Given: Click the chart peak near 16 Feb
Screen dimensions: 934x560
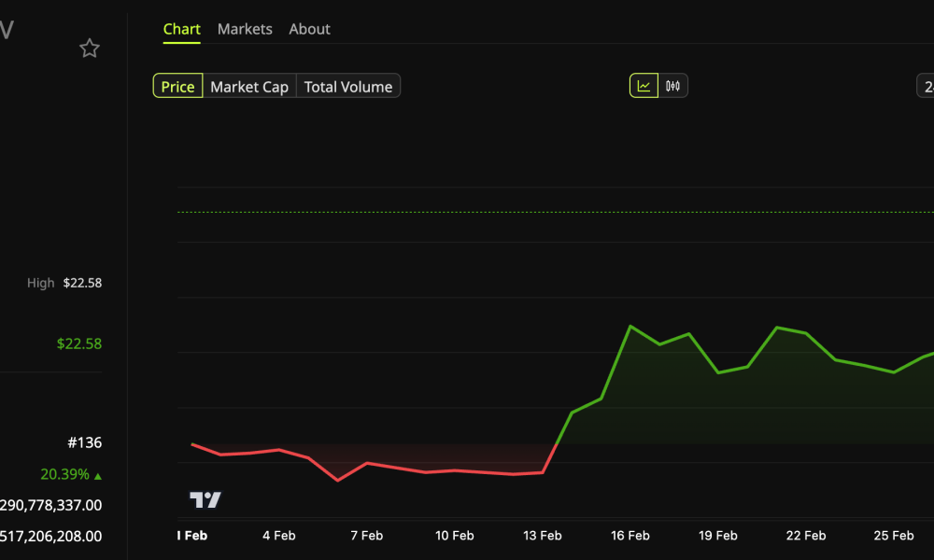Looking at the screenshot, I should 631,326.
